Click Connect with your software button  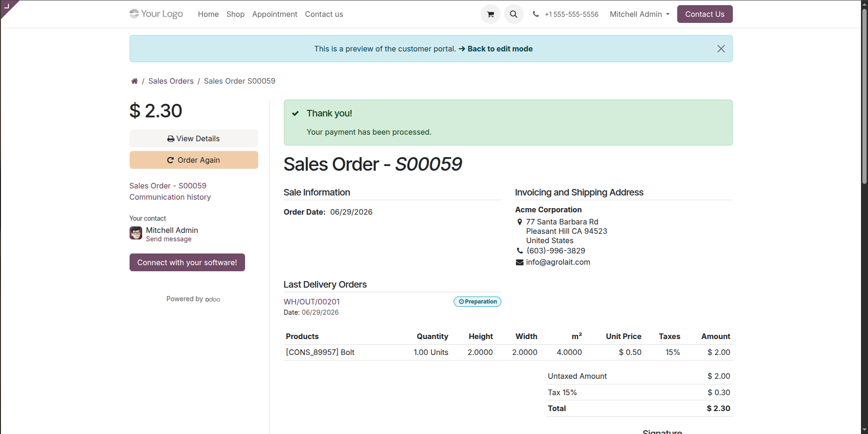pyautogui.click(x=187, y=262)
